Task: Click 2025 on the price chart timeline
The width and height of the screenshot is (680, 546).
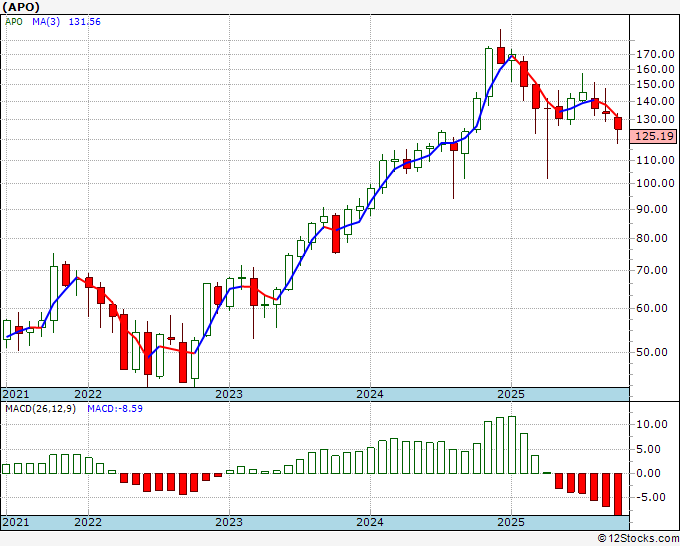Action: click(511, 394)
